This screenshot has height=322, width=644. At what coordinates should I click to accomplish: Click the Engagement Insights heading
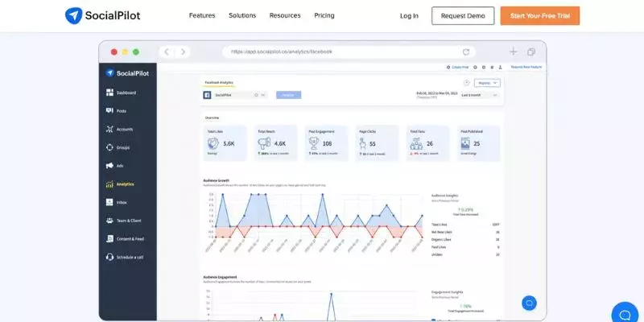point(446,292)
